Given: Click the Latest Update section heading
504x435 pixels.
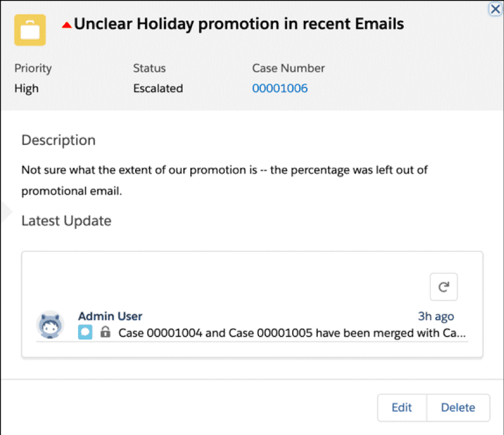Looking at the screenshot, I should (66, 221).
